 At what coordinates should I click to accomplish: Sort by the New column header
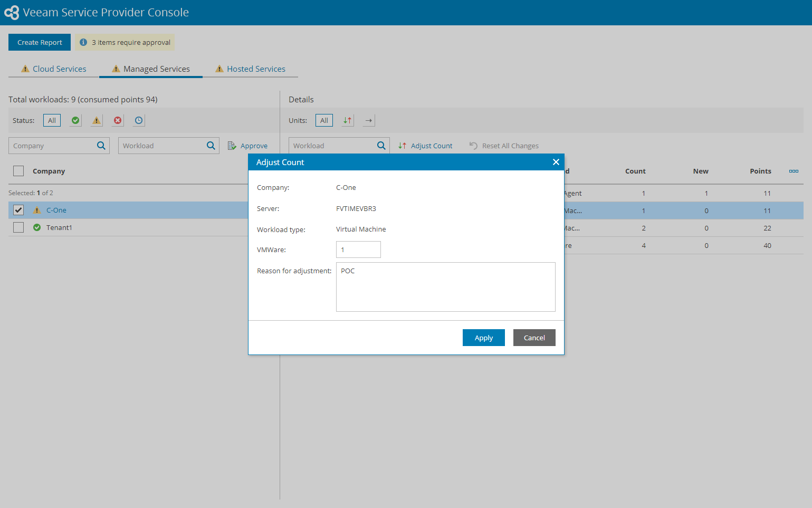701,171
